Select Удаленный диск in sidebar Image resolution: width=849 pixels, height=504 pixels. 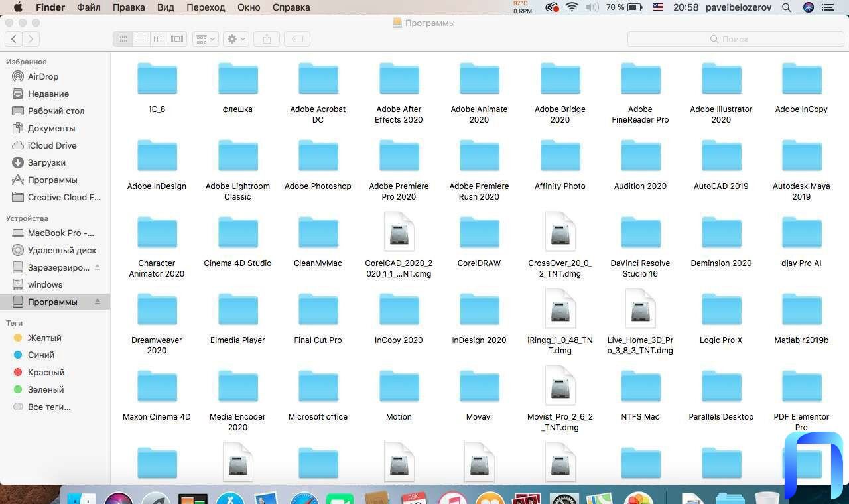pos(55,250)
